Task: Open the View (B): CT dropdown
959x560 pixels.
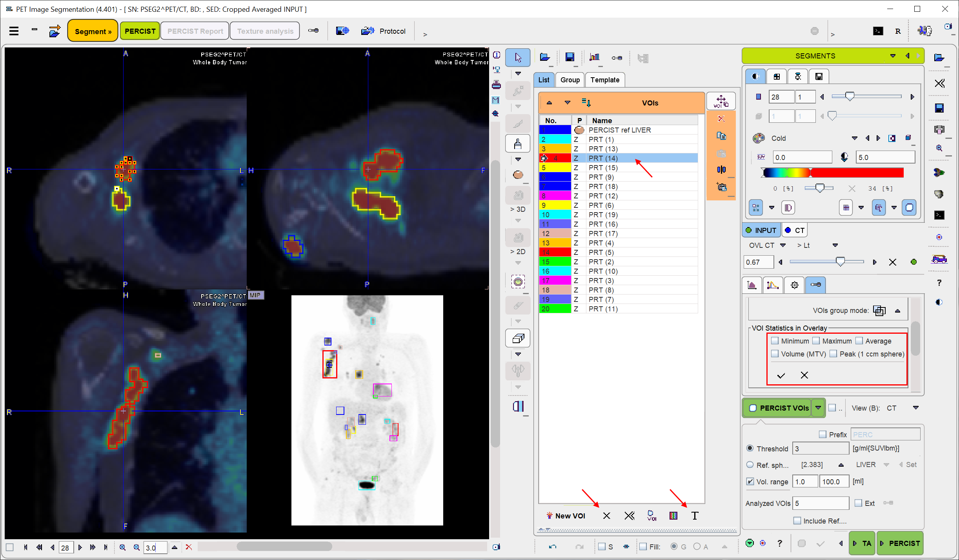Action: (x=916, y=408)
